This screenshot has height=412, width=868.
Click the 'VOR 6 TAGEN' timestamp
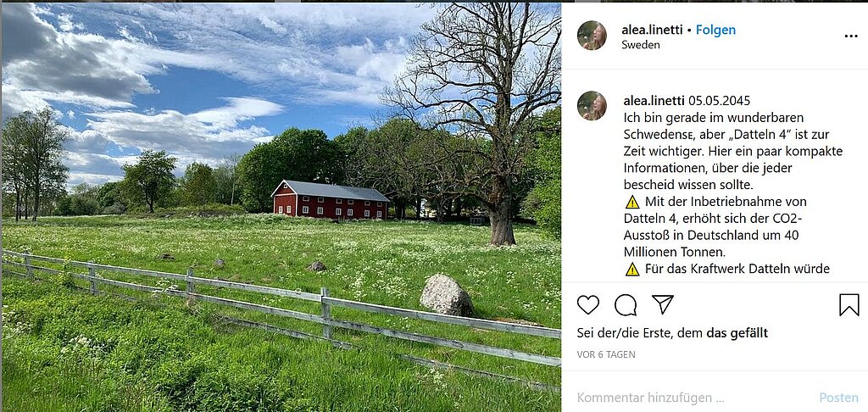(606, 354)
